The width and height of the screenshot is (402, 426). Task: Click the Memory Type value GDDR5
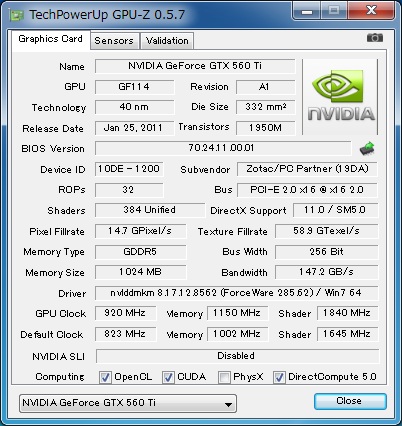click(x=141, y=252)
